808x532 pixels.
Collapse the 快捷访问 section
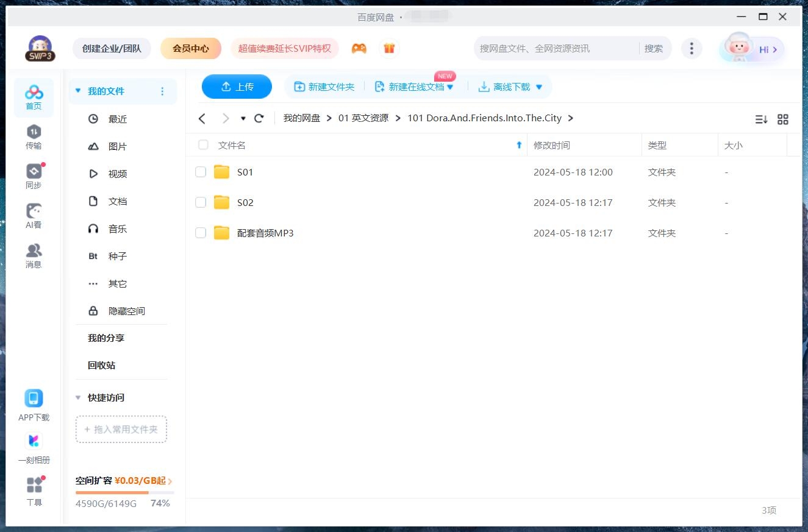coord(77,397)
